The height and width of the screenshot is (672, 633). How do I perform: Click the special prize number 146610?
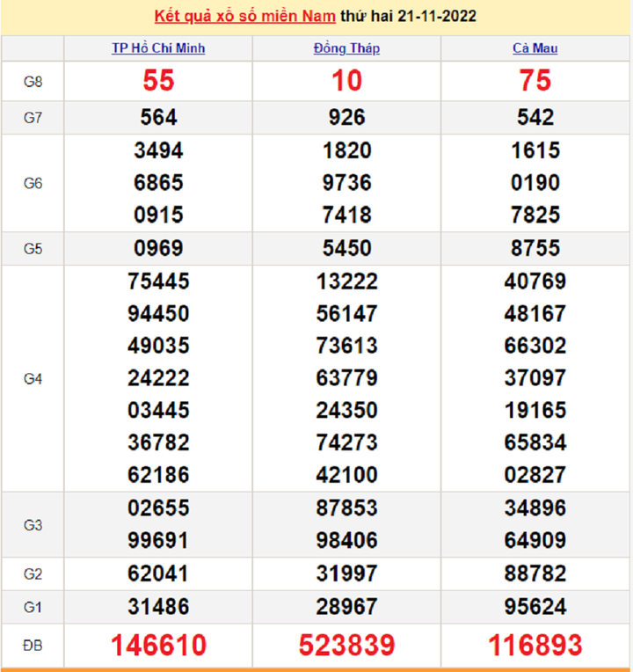pos(158,646)
